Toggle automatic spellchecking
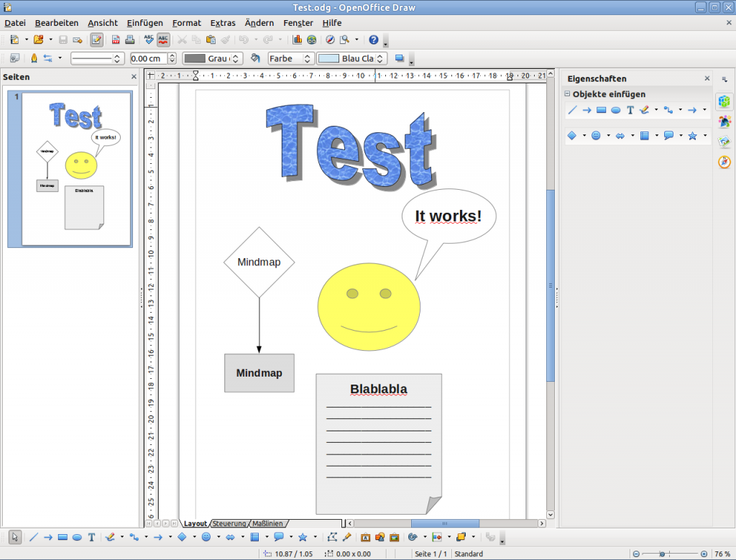The height and width of the screenshot is (560, 736). (164, 40)
